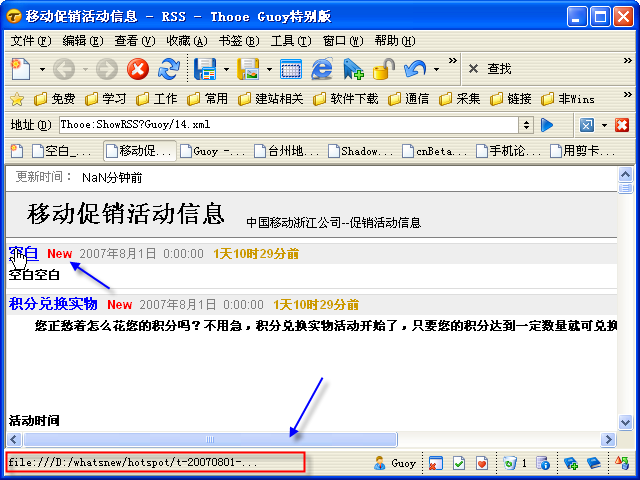Click red close-tab X icon by address bar
Screen dimensions: 640x480
[622, 125]
